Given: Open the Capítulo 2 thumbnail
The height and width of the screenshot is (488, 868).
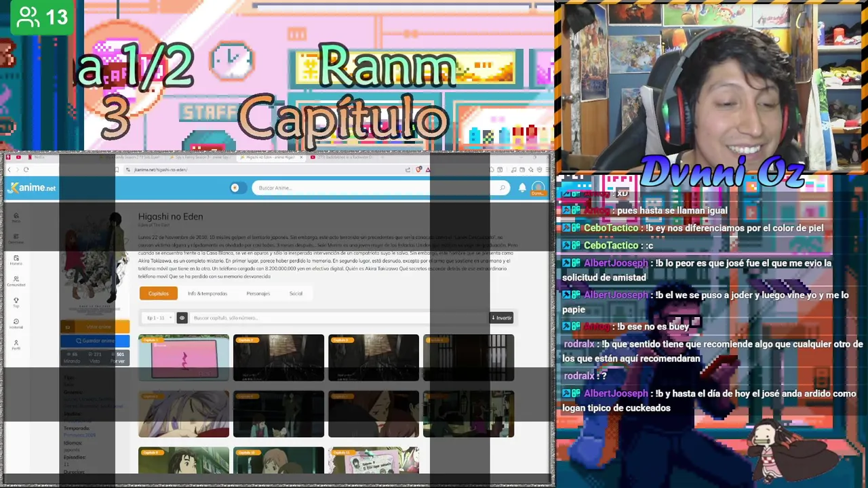Looking at the screenshot, I should click(x=279, y=358).
